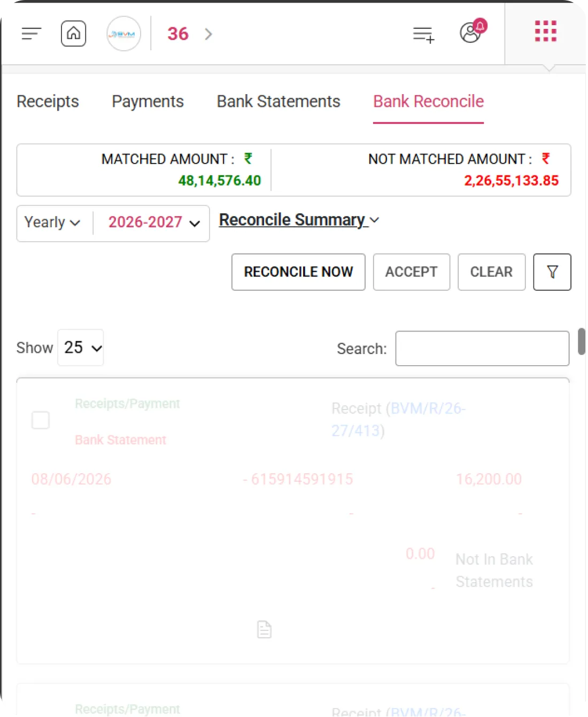Click transaction date 08/06/2026
This screenshot has height=717, width=588.
coord(72,479)
